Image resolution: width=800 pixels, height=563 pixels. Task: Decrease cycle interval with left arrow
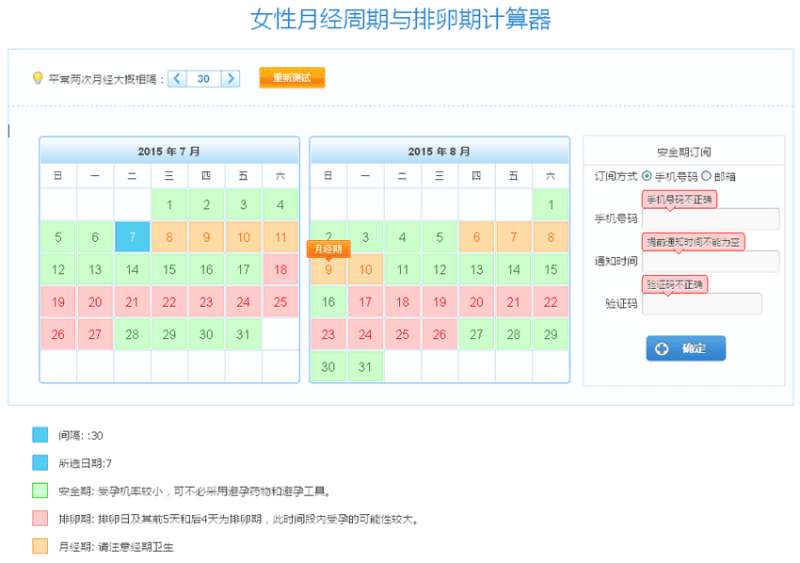[177, 78]
